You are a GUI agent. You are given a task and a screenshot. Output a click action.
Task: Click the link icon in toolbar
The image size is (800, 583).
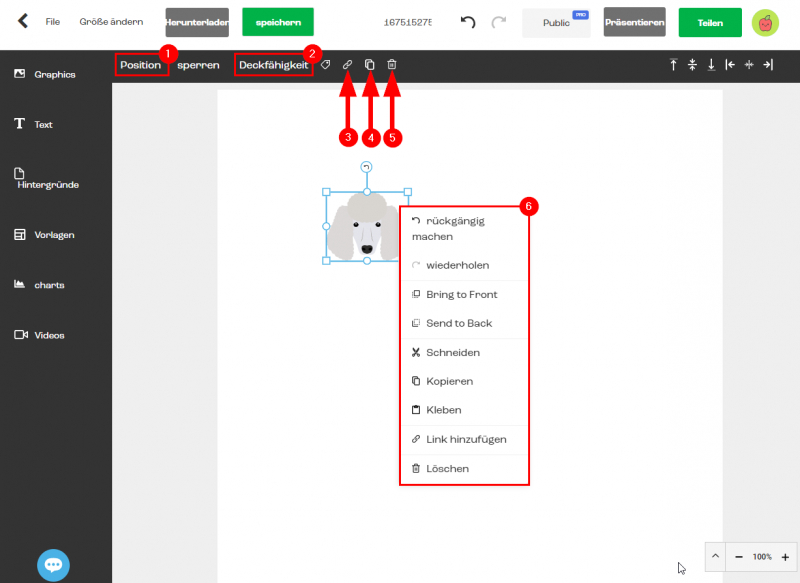[x=347, y=64]
